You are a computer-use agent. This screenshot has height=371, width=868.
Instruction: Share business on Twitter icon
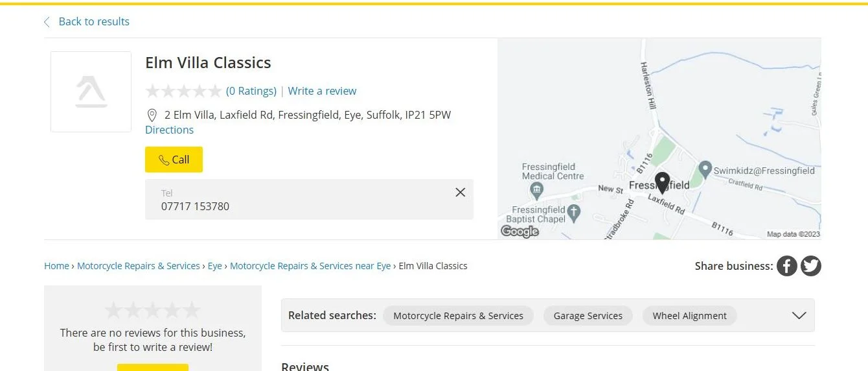tap(811, 266)
